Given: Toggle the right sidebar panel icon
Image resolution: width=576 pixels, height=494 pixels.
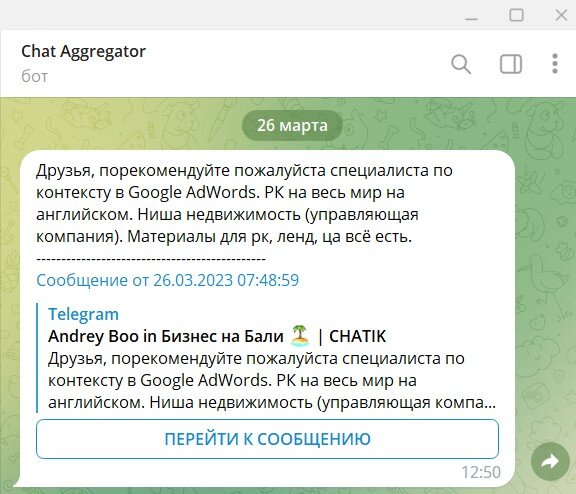Looking at the screenshot, I should [x=511, y=64].
